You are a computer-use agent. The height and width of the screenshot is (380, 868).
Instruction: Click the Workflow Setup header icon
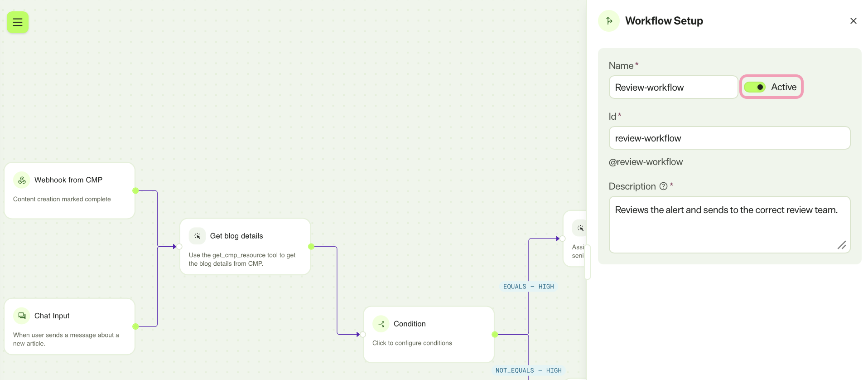(609, 21)
